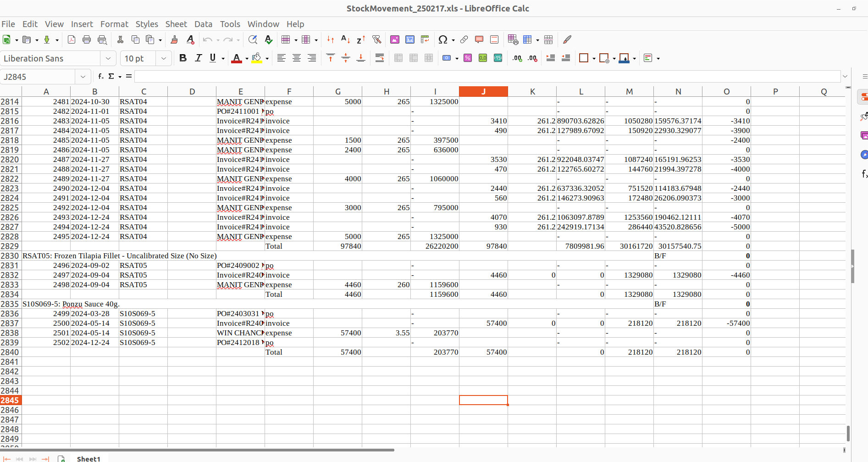This screenshot has height=462, width=868.
Task: Apply the red font color swatch
Action: click(x=236, y=58)
